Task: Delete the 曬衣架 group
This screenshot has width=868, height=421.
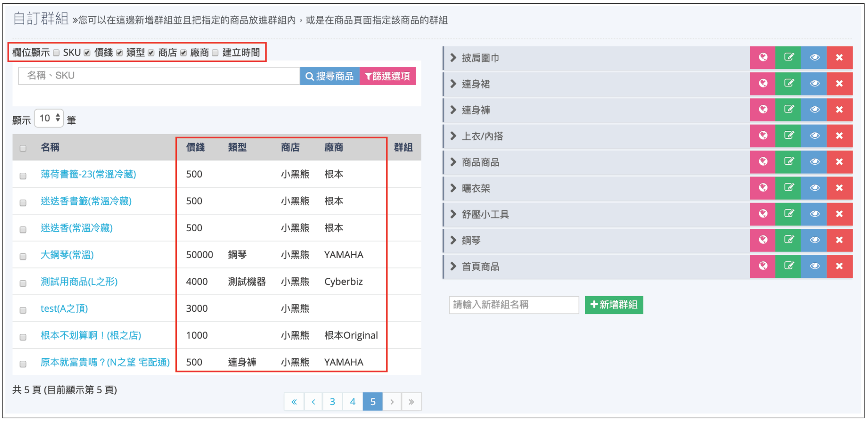Action: pos(839,188)
